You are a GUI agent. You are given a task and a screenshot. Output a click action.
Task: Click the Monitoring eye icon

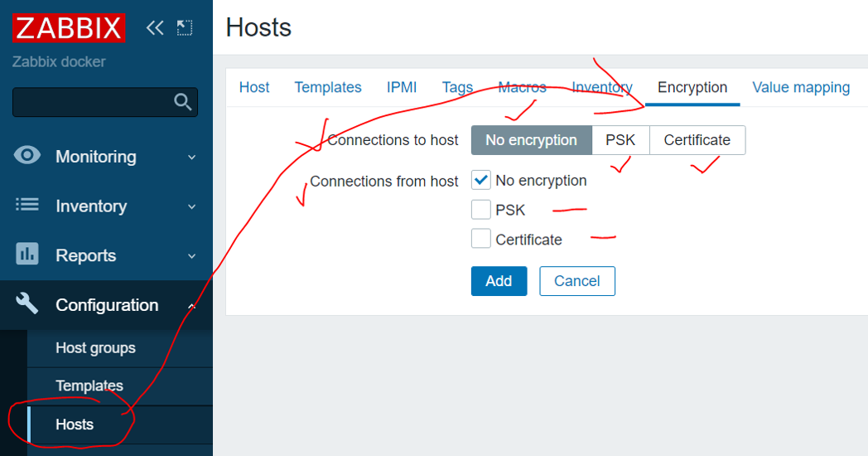27,154
